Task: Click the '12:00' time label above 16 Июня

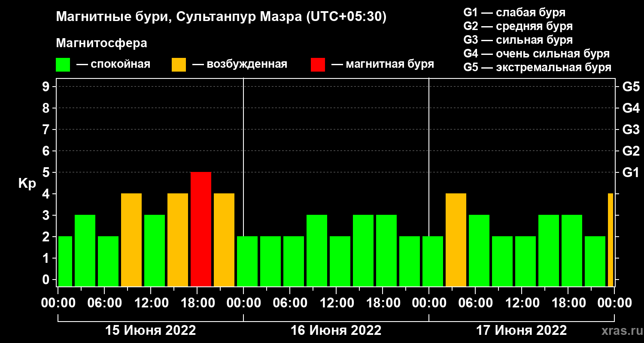Action: 336,303
